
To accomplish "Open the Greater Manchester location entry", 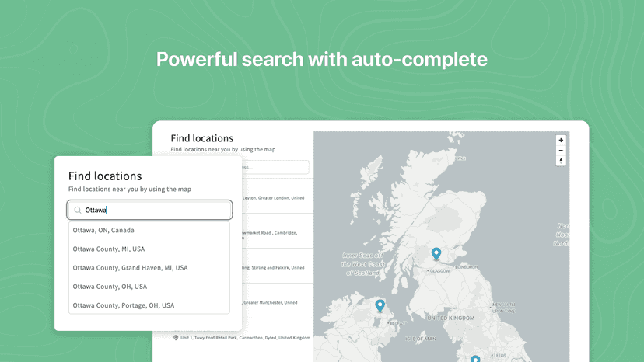I will [277, 301].
